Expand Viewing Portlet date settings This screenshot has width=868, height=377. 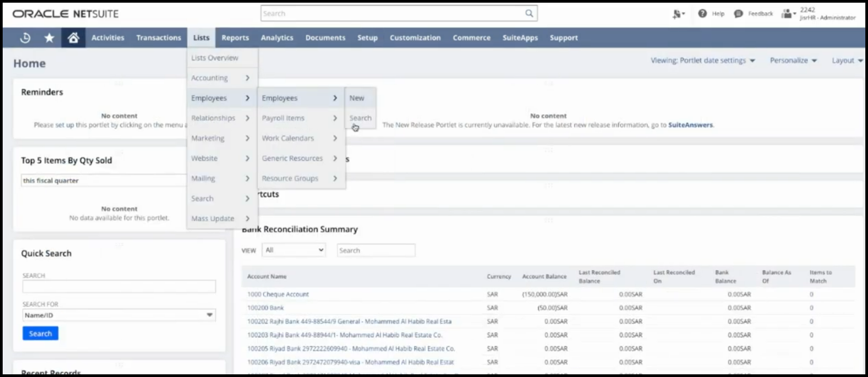pyautogui.click(x=702, y=60)
